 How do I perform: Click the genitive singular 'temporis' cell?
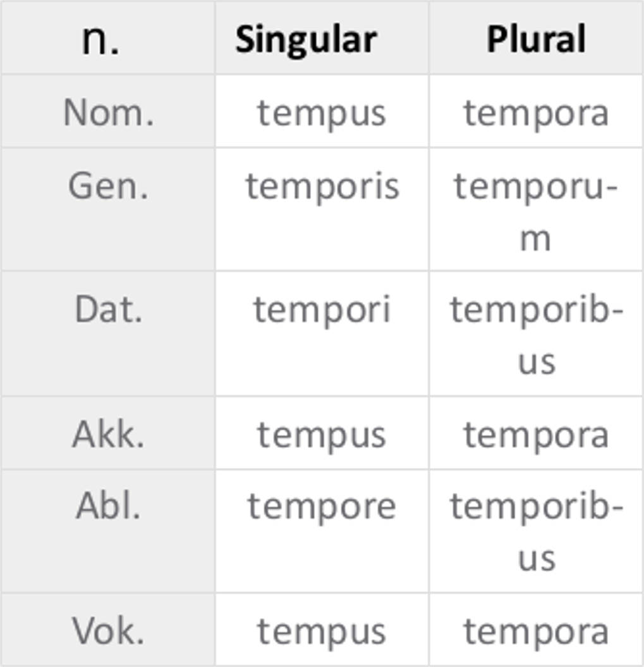pos(322,186)
